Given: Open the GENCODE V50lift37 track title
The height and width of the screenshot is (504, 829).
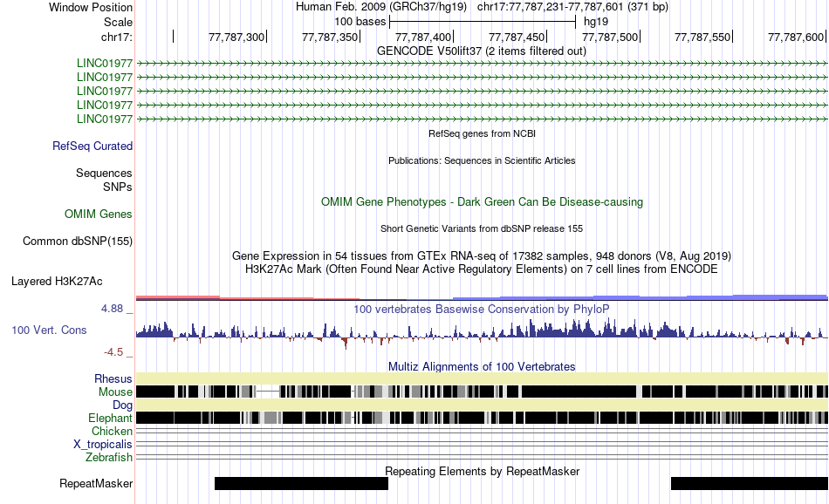Looking at the screenshot, I should click(481, 51).
